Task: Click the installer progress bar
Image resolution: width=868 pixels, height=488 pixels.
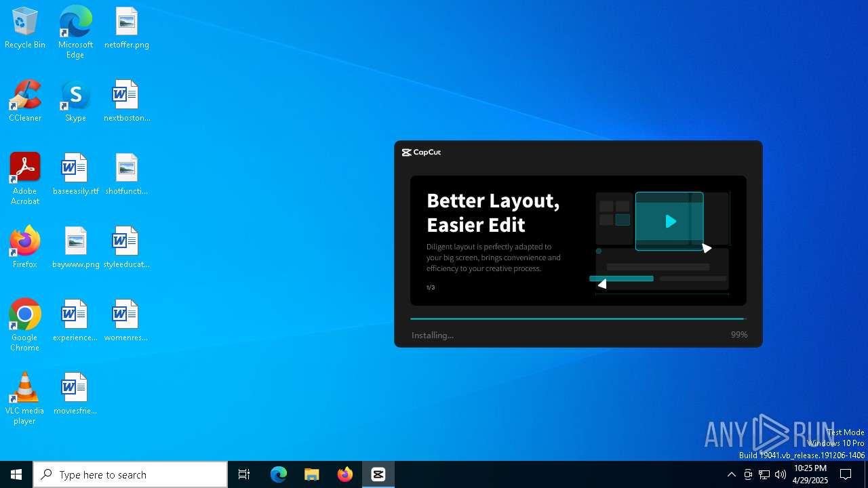Action: pos(578,319)
